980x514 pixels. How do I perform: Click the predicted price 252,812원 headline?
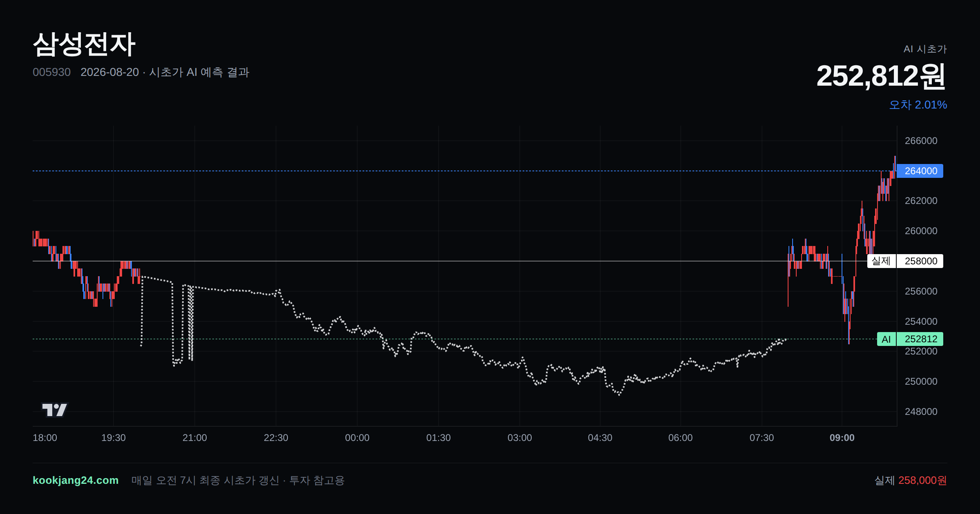point(881,76)
